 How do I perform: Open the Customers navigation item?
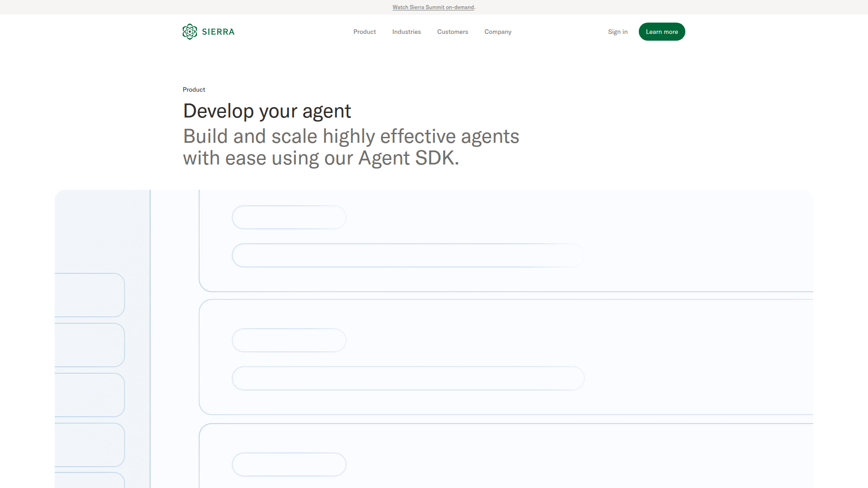click(x=453, y=32)
